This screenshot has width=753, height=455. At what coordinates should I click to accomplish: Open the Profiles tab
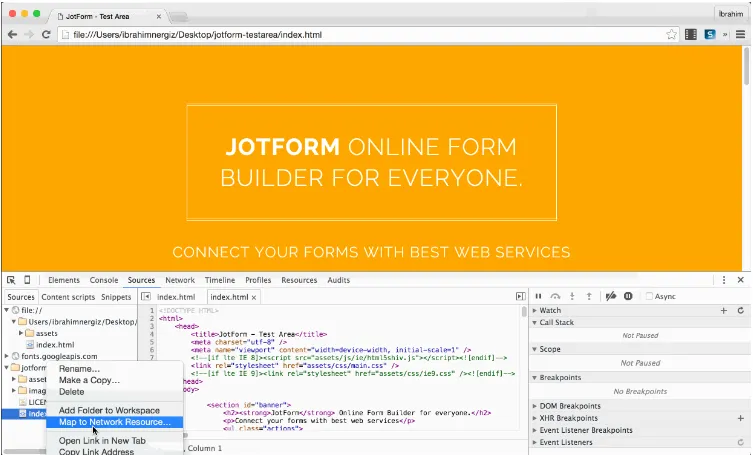(258, 280)
